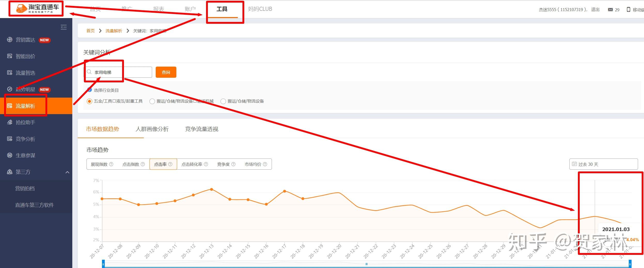
Task: Collapse the 第三方 sidebar group chevron
Action: [x=67, y=172]
